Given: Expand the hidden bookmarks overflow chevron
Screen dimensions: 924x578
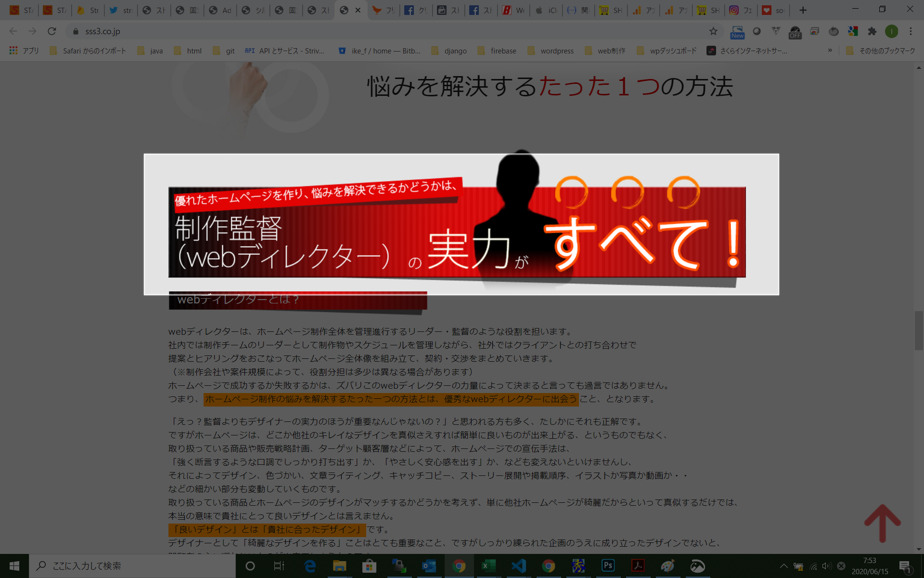Looking at the screenshot, I should tap(830, 51).
